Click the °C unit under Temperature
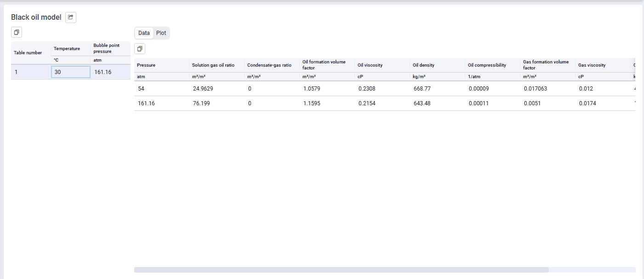 click(56, 60)
